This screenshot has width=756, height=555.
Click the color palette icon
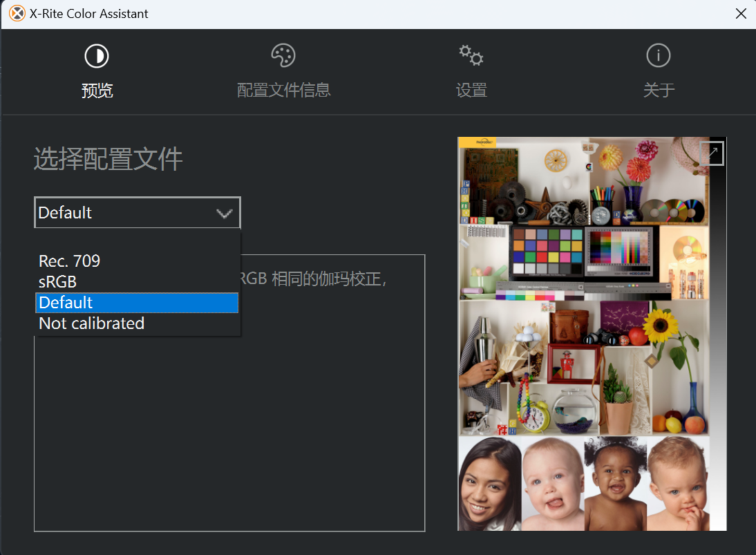coord(283,55)
